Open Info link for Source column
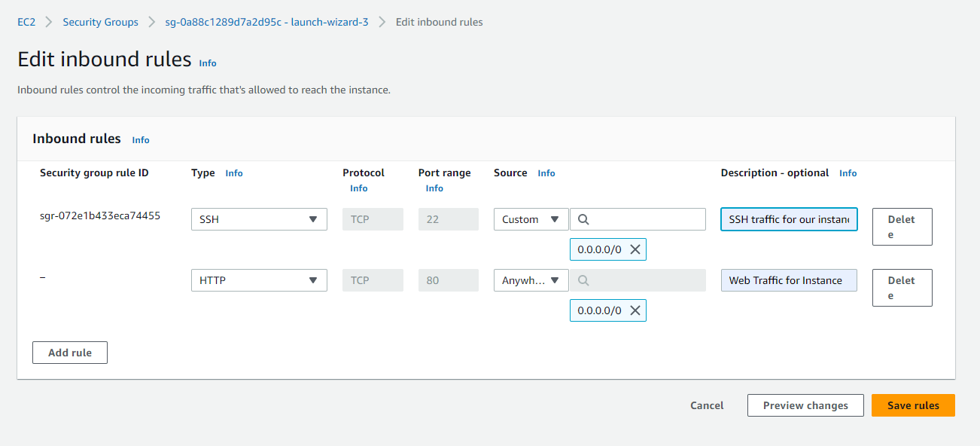 click(546, 173)
